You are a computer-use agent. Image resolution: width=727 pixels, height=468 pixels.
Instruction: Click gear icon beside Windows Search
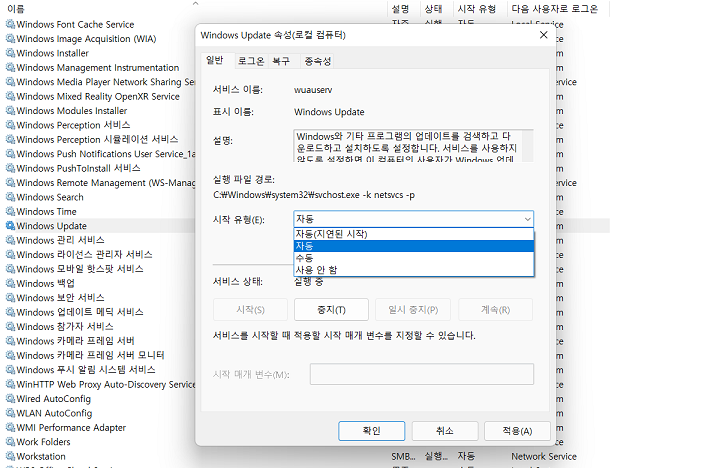click(x=10, y=197)
